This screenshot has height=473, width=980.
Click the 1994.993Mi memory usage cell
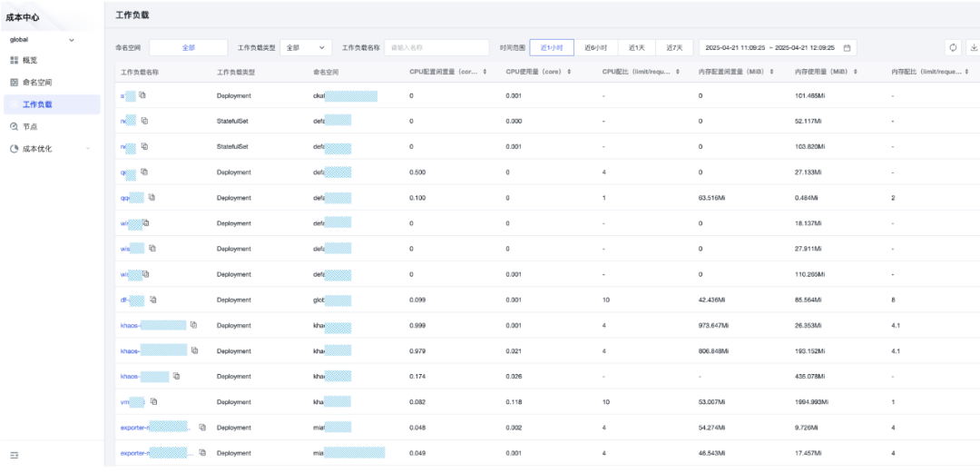[811, 402]
